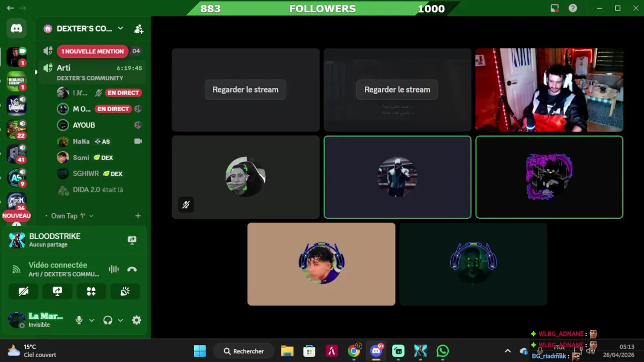644x362 pixels.
Task: Open WhatsApp from the taskbar
Action: [x=442, y=351]
